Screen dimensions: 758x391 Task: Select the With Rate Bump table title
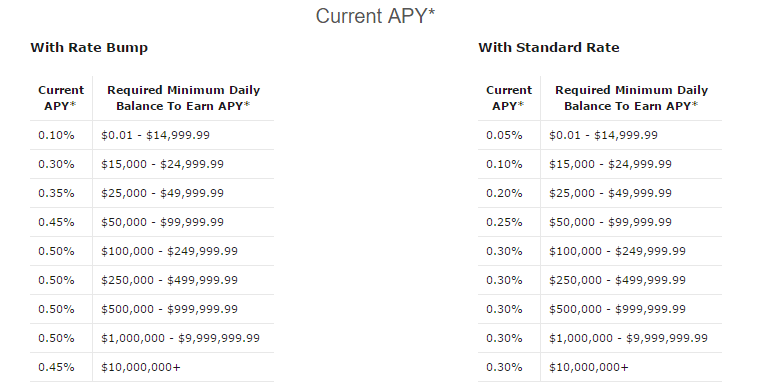pos(89,47)
